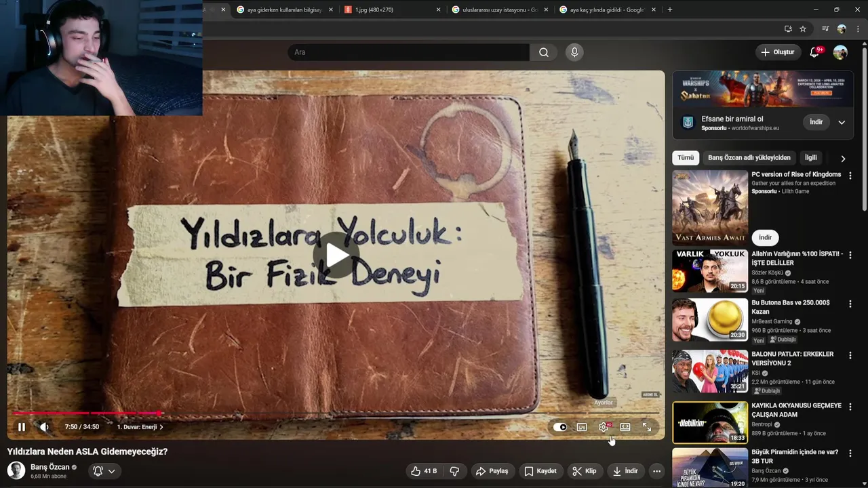Toggle the autoplay switch in the player
The width and height of the screenshot is (868, 488).
pyautogui.click(x=560, y=427)
